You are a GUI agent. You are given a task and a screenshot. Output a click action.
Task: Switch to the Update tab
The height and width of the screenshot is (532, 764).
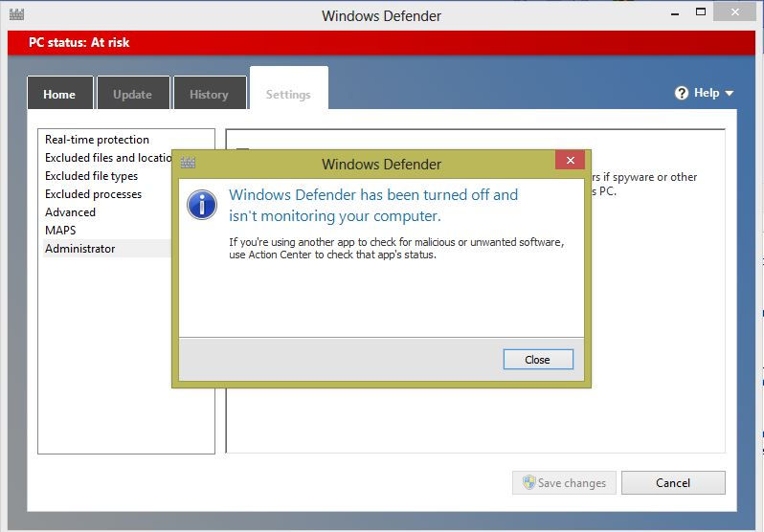tap(133, 93)
